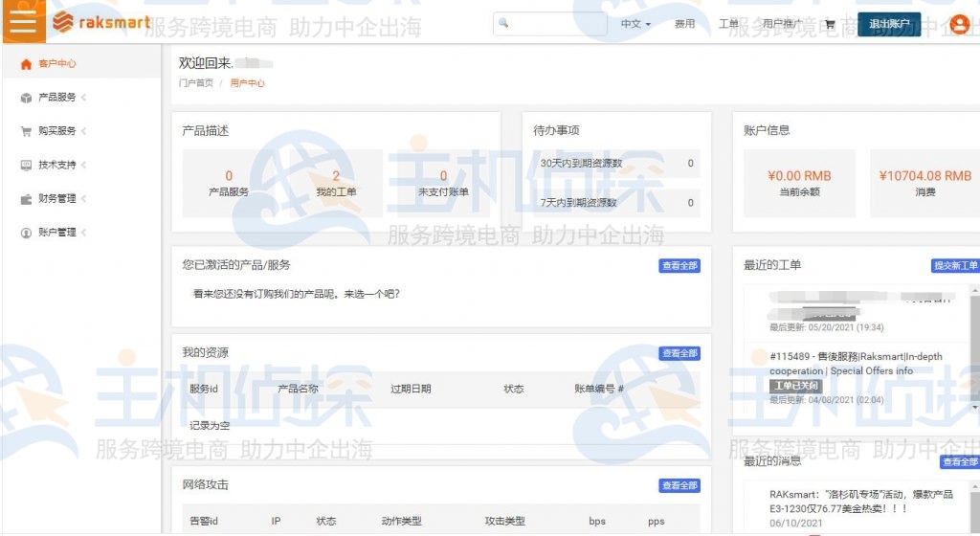This screenshot has width=980, height=536.
Task: Open the 未支付账单 count tile
Action: [443, 183]
